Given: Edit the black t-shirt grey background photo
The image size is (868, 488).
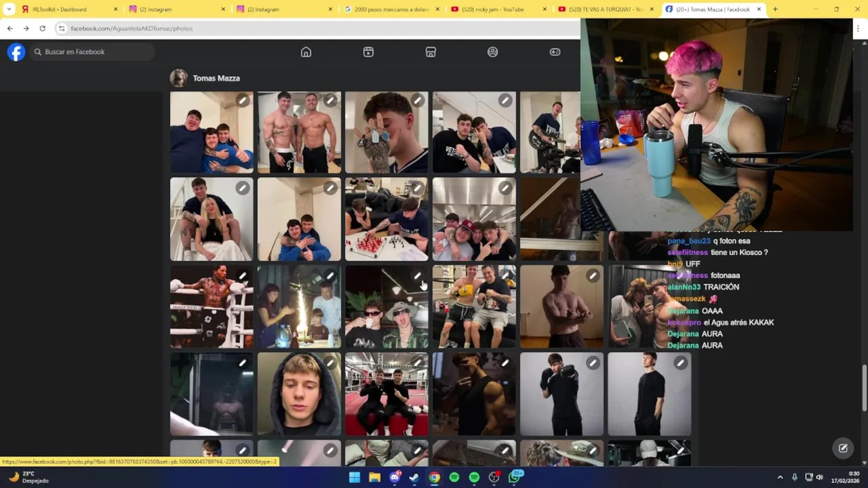Looking at the screenshot, I should coord(680,363).
